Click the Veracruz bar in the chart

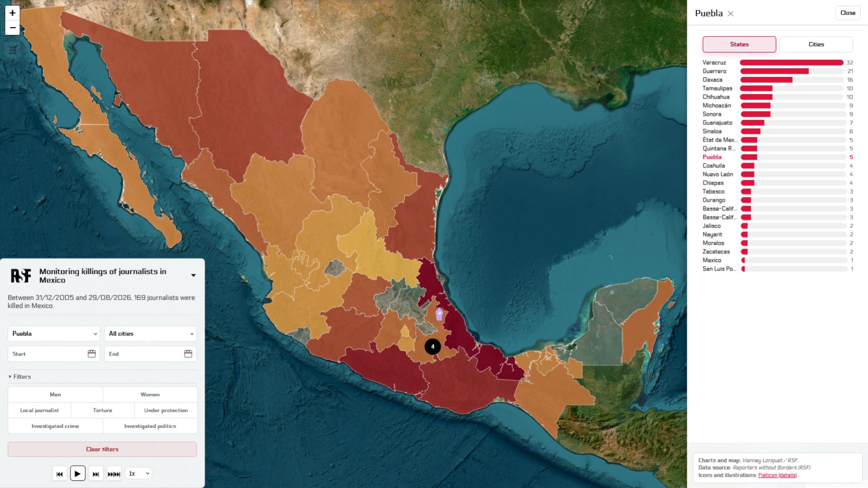point(792,62)
